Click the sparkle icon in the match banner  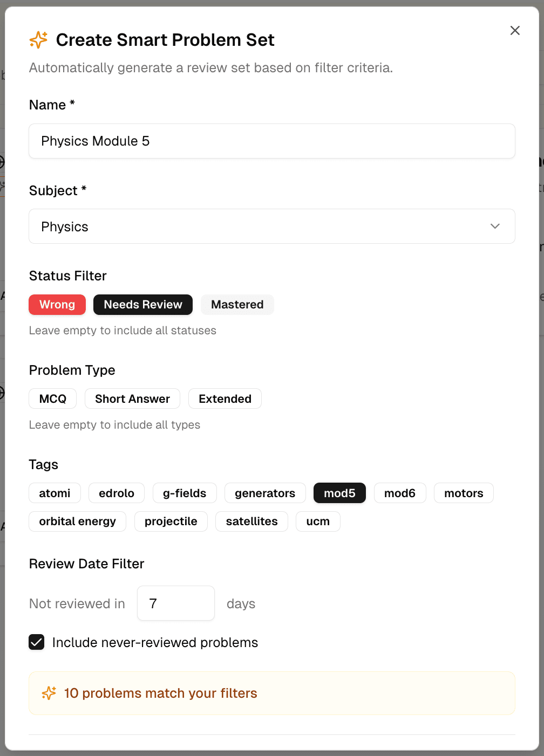pyautogui.click(x=49, y=693)
